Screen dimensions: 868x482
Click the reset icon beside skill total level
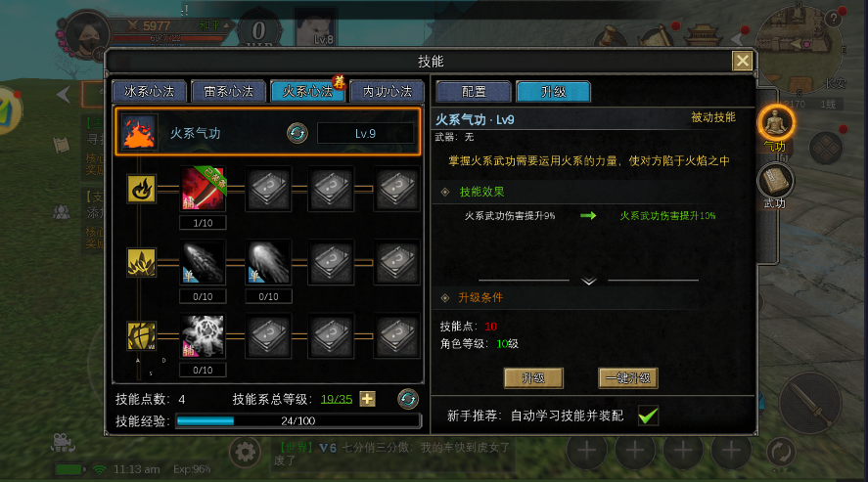coord(408,399)
